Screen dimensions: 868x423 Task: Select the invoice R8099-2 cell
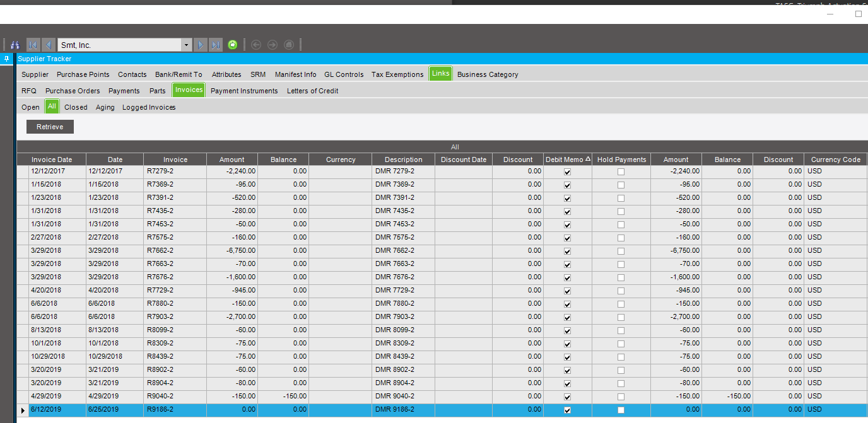[160, 330]
